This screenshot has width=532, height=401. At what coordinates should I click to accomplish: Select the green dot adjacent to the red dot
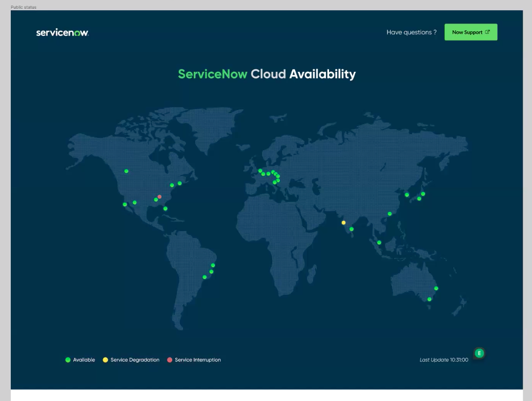pos(156,199)
